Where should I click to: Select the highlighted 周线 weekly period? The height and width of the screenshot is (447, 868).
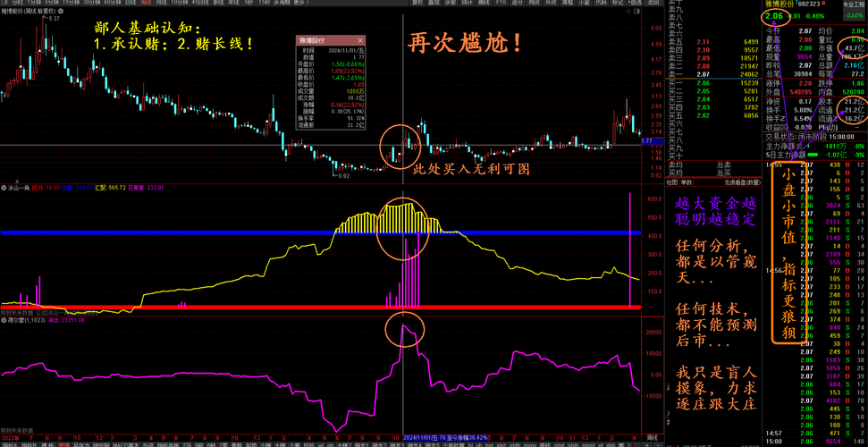(146, 3)
